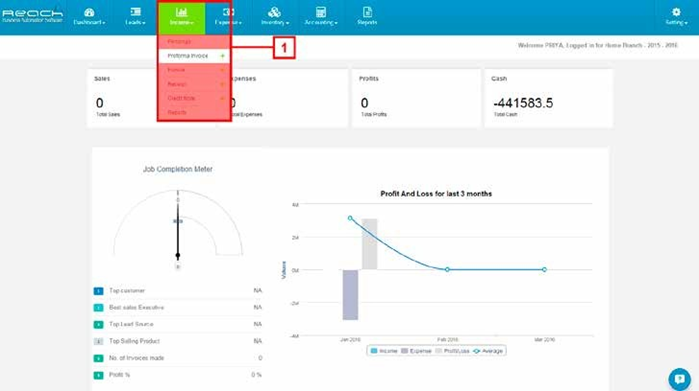The width and height of the screenshot is (699, 391).
Task: Click the Jan 2016 expense bar
Action: pyautogui.click(x=350, y=295)
